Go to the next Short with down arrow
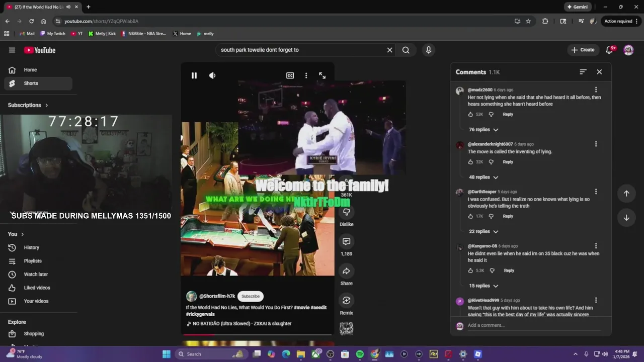The width and height of the screenshot is (644, 362). point(626,218)
